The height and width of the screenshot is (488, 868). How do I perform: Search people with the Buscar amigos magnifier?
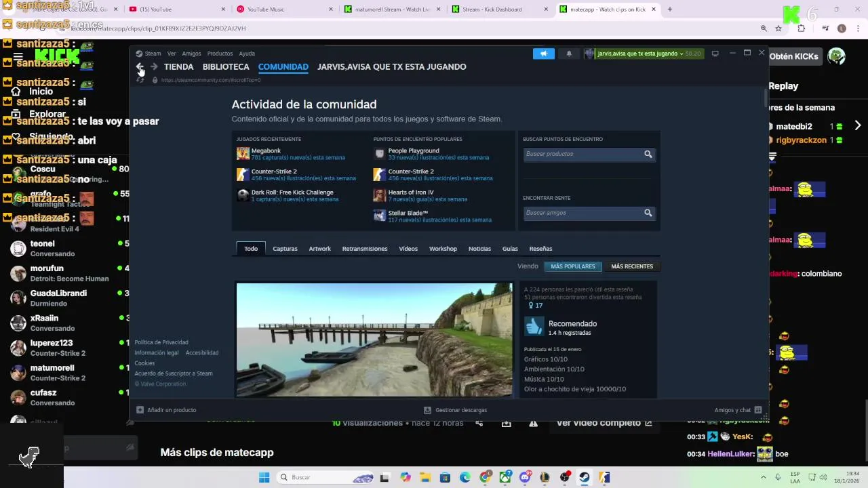(x=648, y=213)
